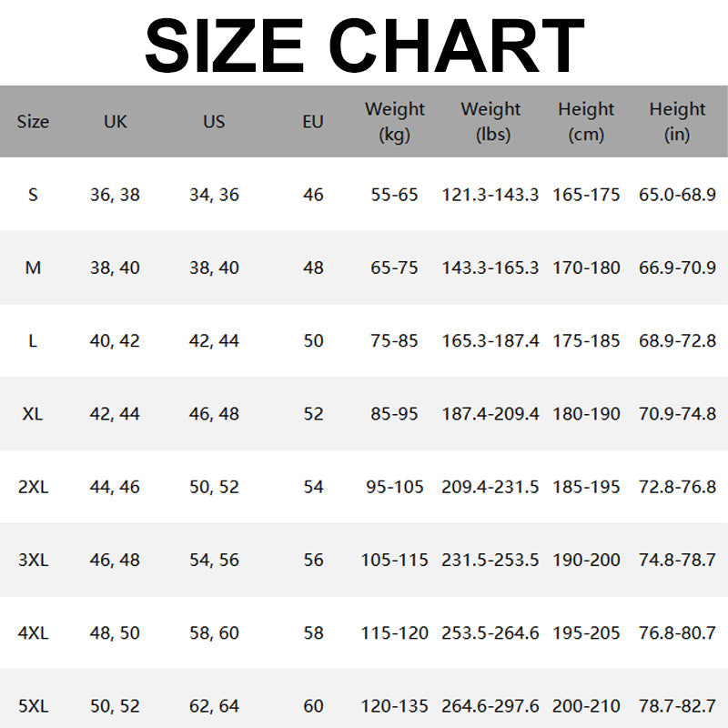Click the Height (cm) column header

(x=586, y=121)
